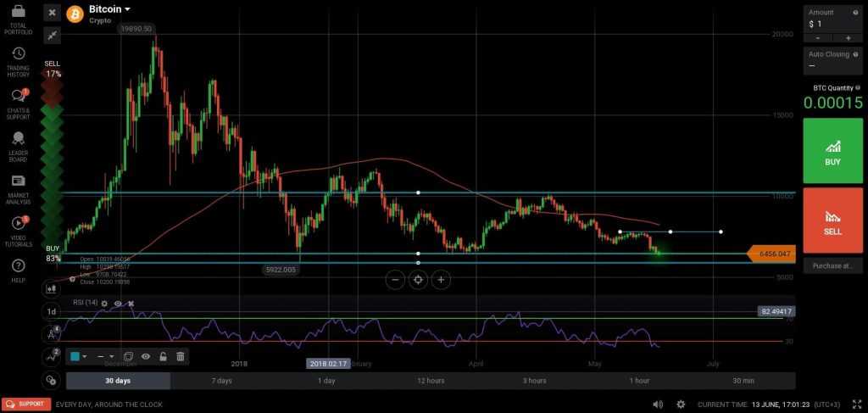Viewport: 868px width, 413px height.
Task: Click the 5922.005 low price label
Action: [281, 270]
